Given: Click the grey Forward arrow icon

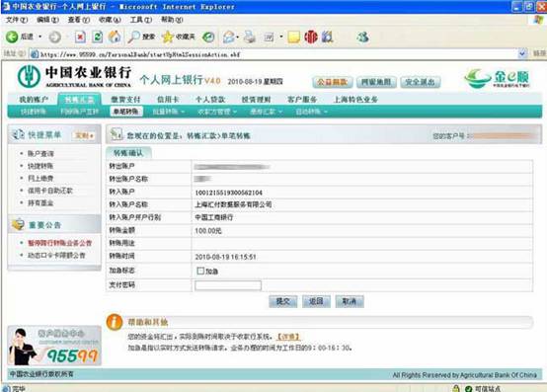Looking at the screenshot, I should coord(54,37).
